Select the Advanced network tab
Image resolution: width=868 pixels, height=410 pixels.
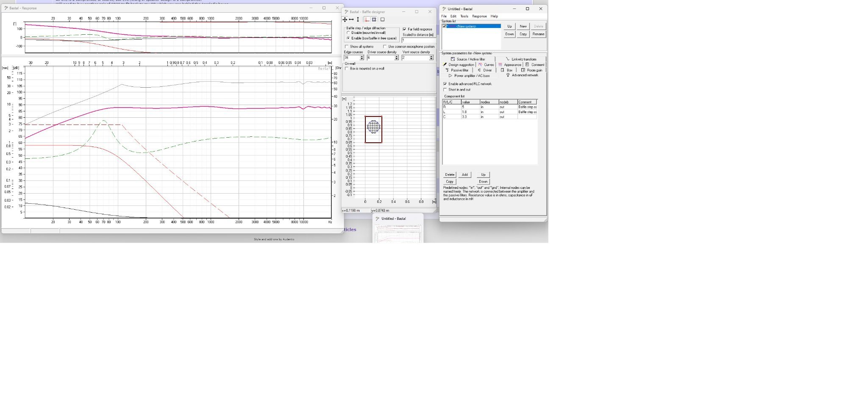(522, 75)
